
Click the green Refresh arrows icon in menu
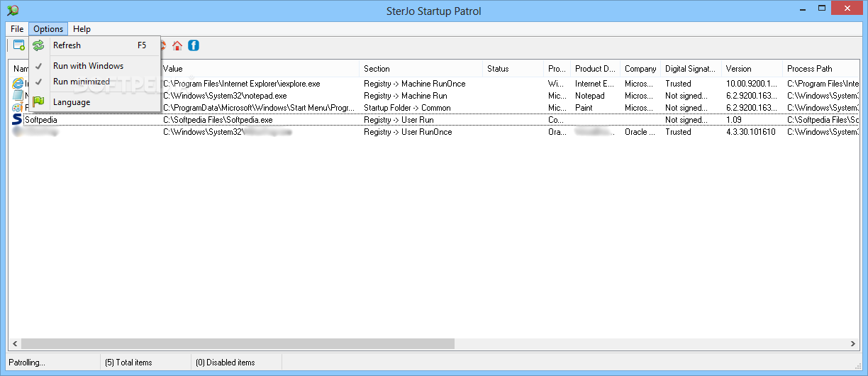pyautogui.click(x=38, y=45)
